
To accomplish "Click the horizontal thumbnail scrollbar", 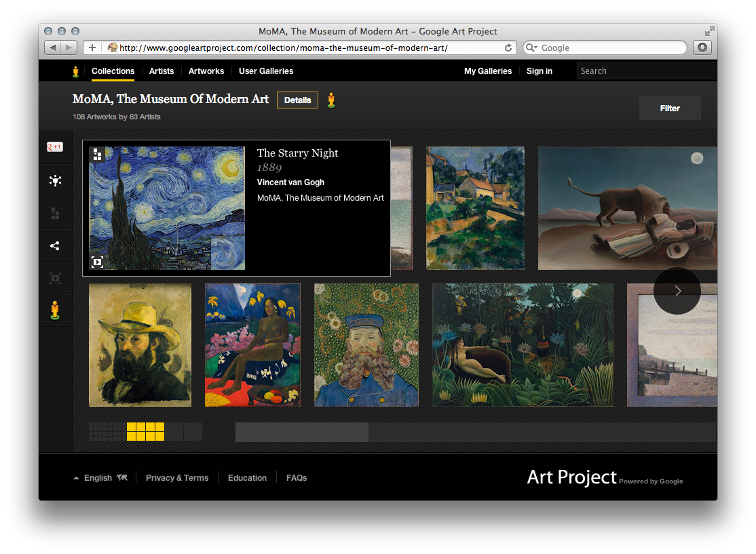I will 301,432.
